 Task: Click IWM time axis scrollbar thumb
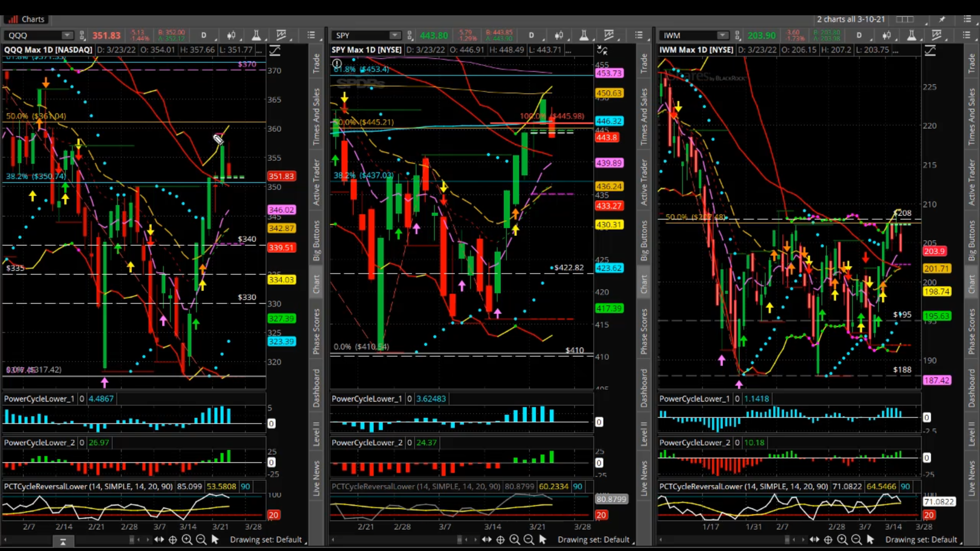click(x=788, y=539)
